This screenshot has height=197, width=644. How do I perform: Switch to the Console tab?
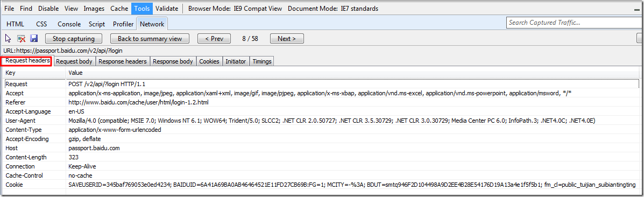(69, 24)
